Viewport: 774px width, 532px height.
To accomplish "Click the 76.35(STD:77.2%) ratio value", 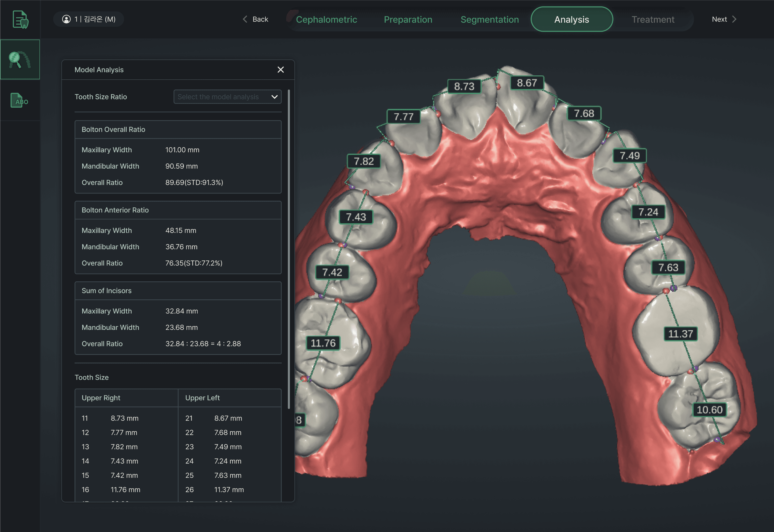I will tap(193, 263).
